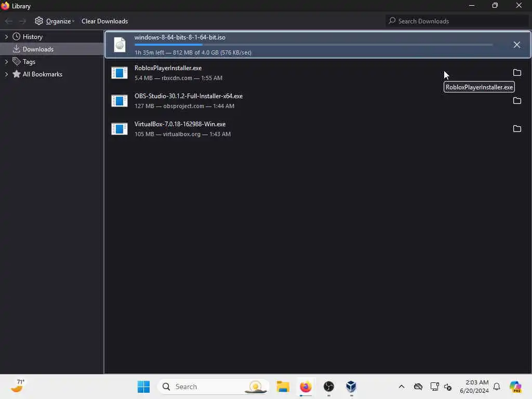The width and height of the screenshot is (532, 399).
Task: Show OBS-Studio installer in folder
Action: [x=517, y=101]
